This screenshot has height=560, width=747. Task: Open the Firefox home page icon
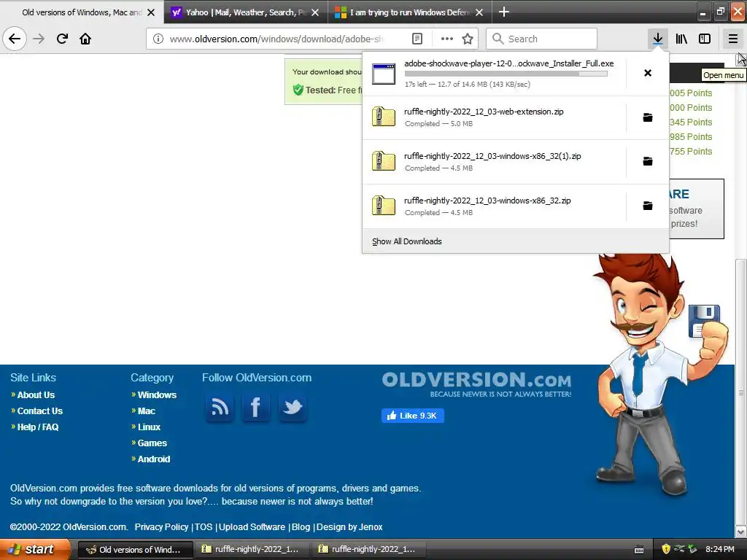pos(85,39)
